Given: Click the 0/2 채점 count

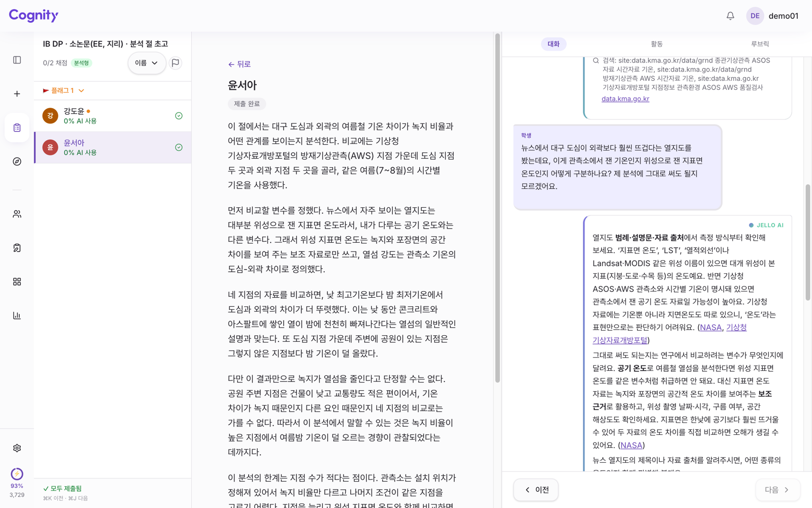Looking at the screenshot, I should 55,63.
